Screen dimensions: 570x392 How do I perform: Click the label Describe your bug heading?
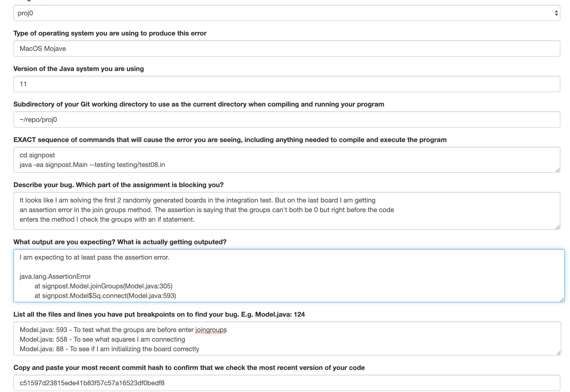[x=119, y=185]
